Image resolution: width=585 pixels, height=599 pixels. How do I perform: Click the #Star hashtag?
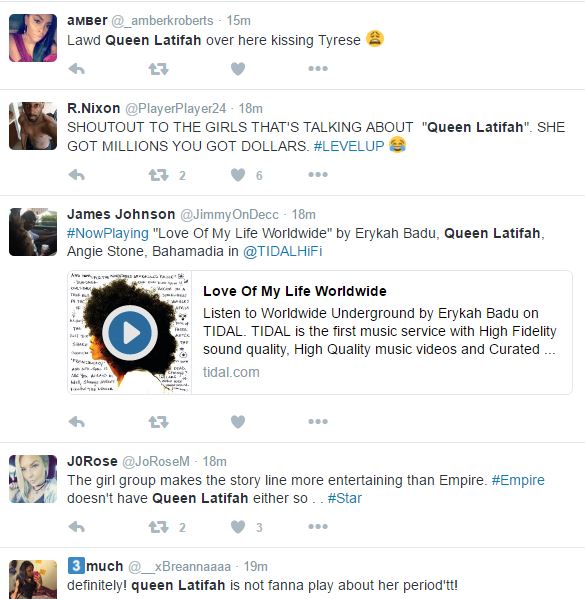tap(345, 498)
